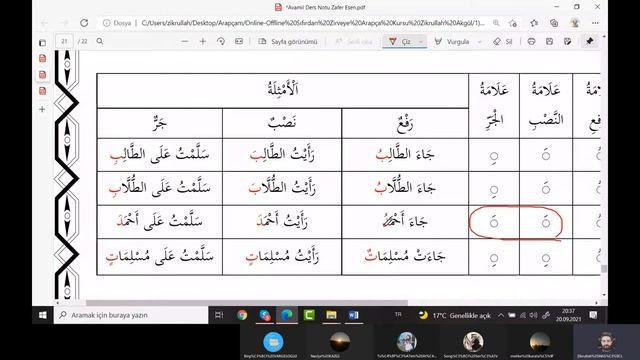Viewport: 640px width, 360px height.
Task: Open Skype from the taskbar
Action: (264, 315)
